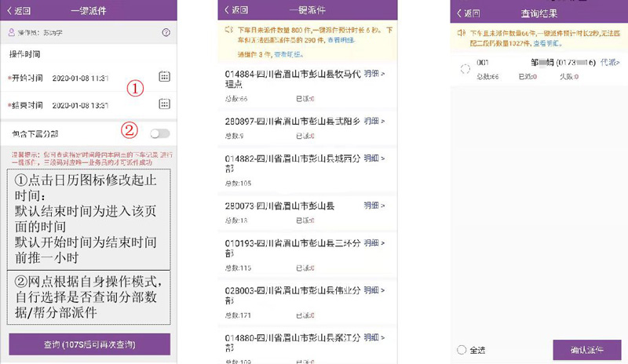Tap speaker icon in middle notice banner
The height and width of the screenshot is (364, 628).
click(x=228, y=30)
